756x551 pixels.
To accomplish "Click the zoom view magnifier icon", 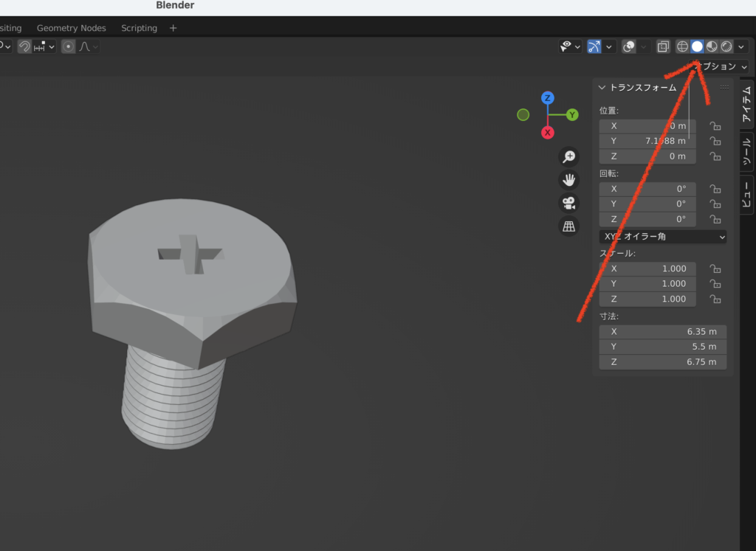I will tap(568, 156).
